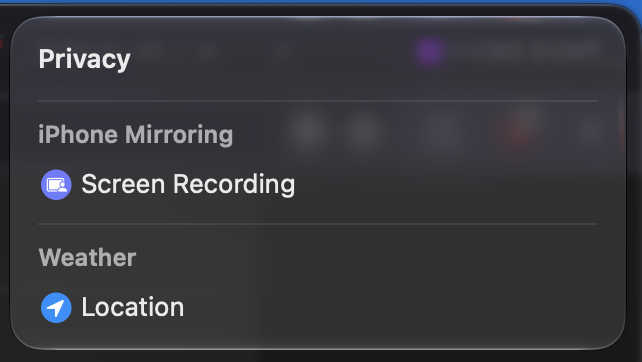Click the blurred purple indicator dot
Image resolution: width=642 pixels, height=362 pixels.
pos(429,52)
